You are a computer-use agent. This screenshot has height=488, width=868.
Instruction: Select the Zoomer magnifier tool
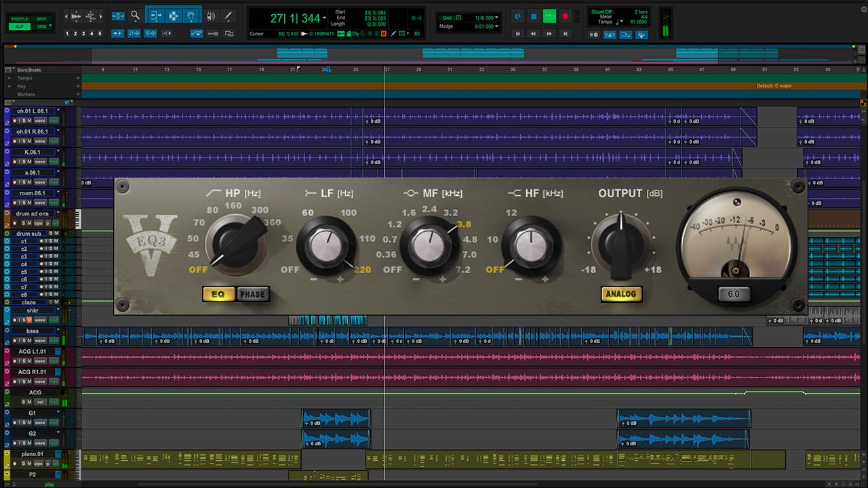(x=136, y=16)
